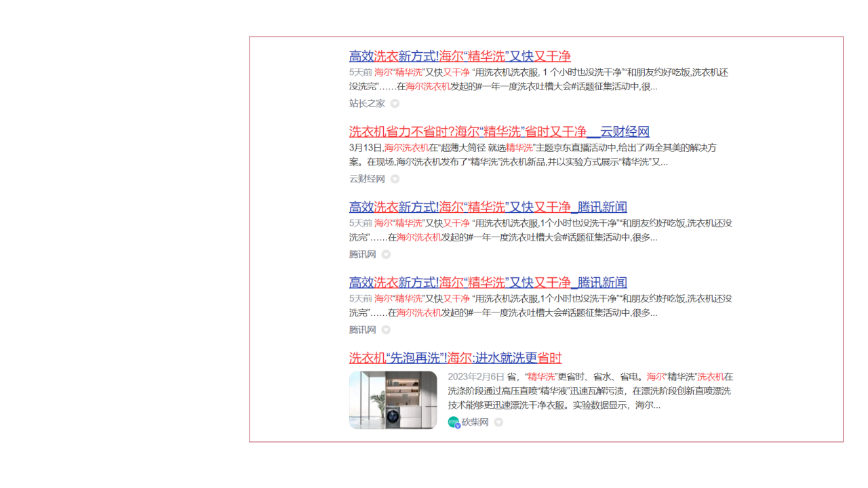Click the first 腾讯网 source name
This screenshot has height=488, width=868.
(363, 253)
